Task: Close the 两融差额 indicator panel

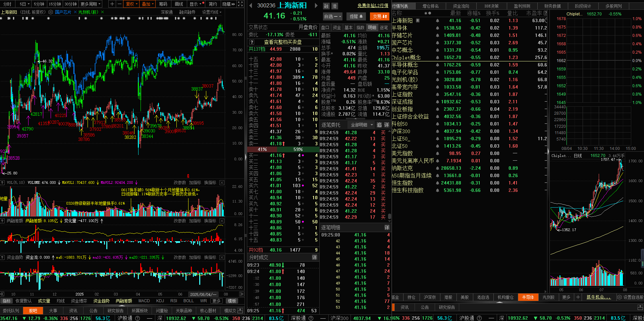Action: 222,221
